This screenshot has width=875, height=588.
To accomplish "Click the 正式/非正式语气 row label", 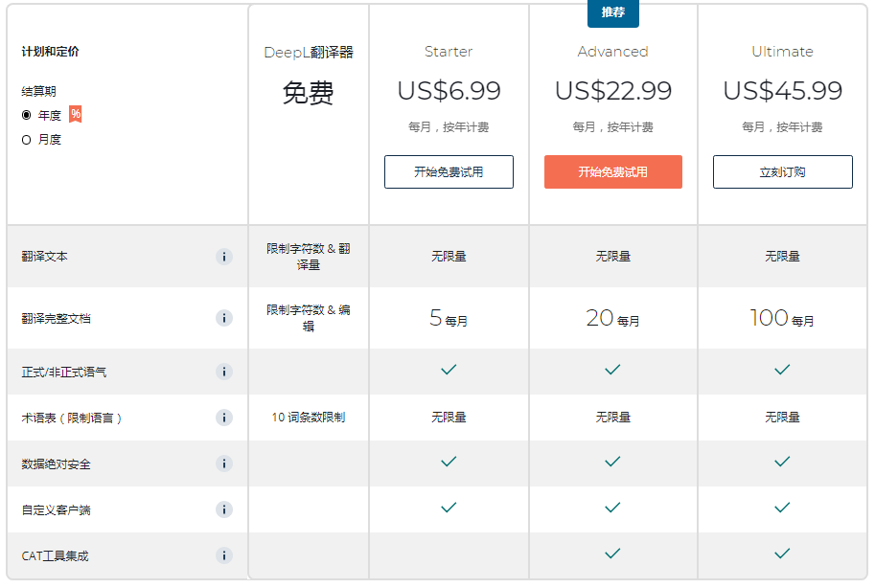I will pyautogui.click(x=63, y=373).
